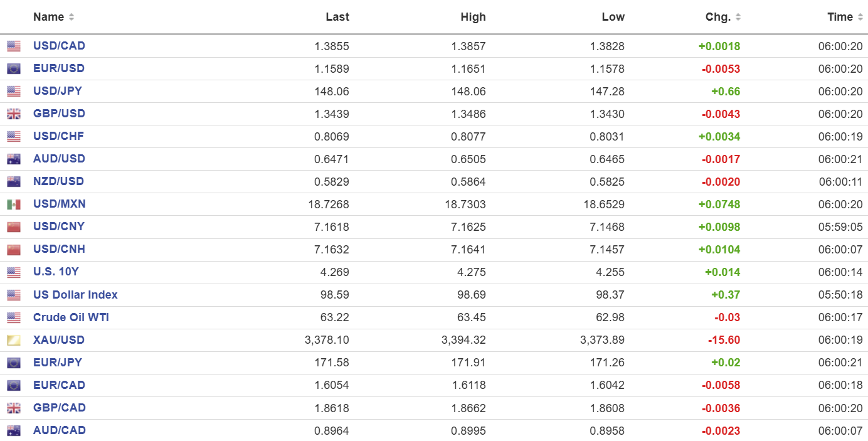The width and height of the screenshot is (868, 441).
Task: Click the gold bar icon beside XAU/USD
Action: click(14, 341)
